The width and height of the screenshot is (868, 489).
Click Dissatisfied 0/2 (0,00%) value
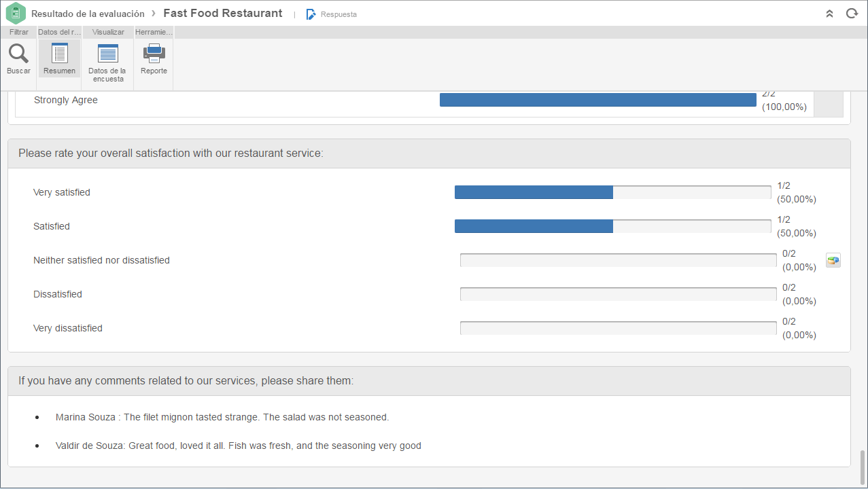pos(799,294)
